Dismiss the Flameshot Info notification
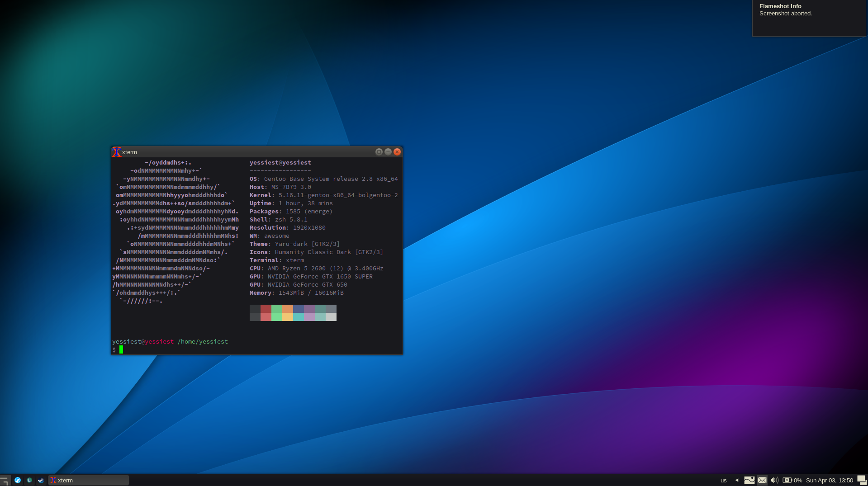Viewport: 868px width, 486px height. click(x=809, y=18)
